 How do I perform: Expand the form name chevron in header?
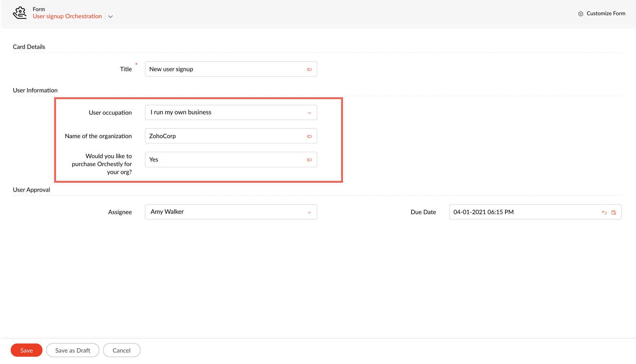click(x=111, y=17)
